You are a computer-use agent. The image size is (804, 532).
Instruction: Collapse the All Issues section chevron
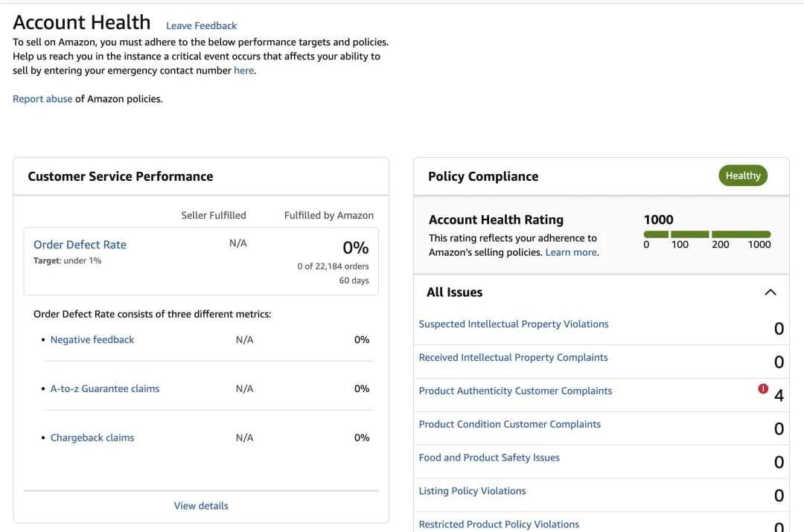[770, 292]
